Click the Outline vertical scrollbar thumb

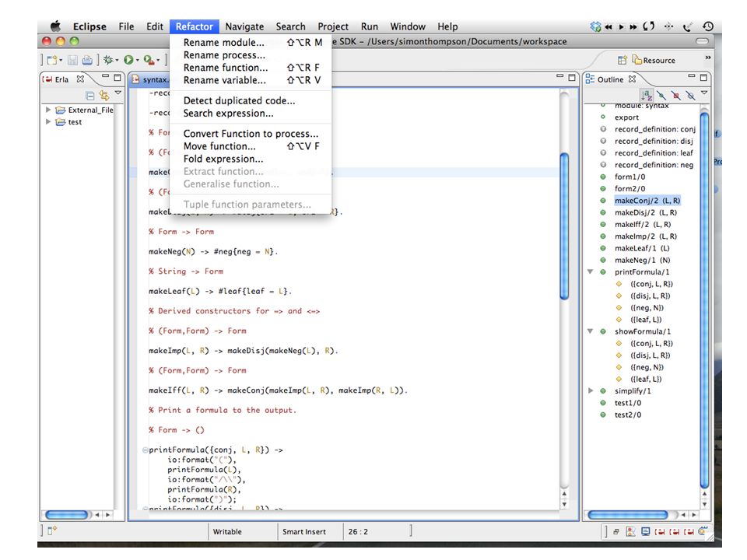(x=705, y=300)
